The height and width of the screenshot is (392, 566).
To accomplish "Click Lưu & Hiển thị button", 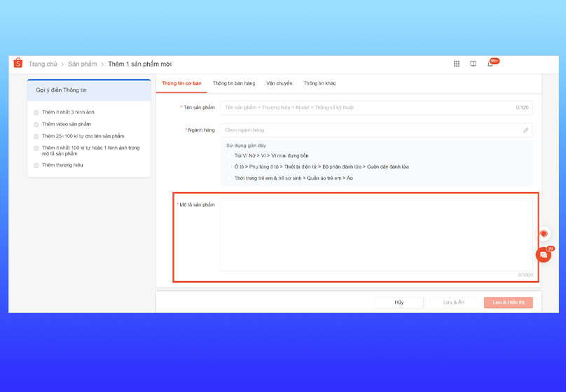I will point(508,302).
